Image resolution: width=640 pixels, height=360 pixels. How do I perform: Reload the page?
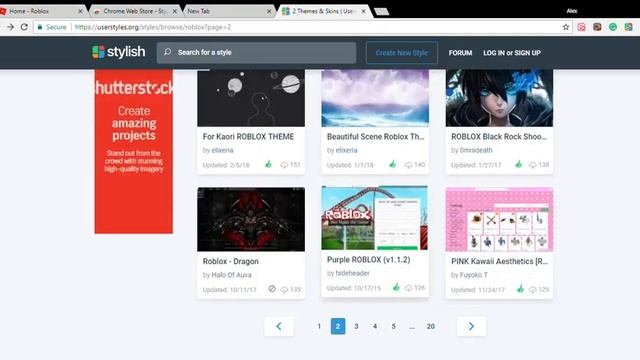24,27
